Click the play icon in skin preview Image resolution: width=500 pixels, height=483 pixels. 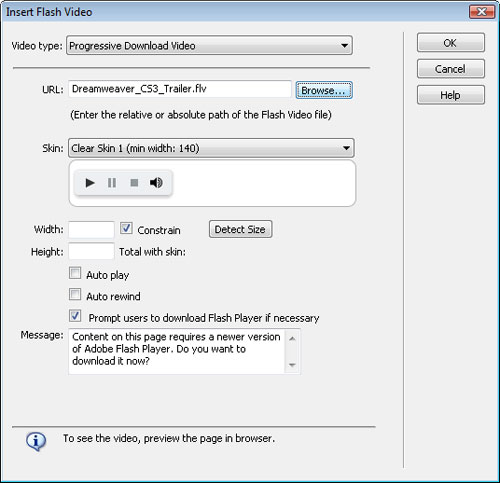click(x=90, y=183)
